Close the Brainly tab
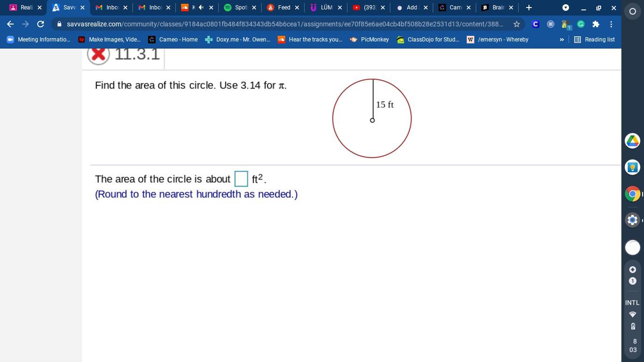Viewport: 644px width, 362px height. pyautogui.click(x=511, y=8)
